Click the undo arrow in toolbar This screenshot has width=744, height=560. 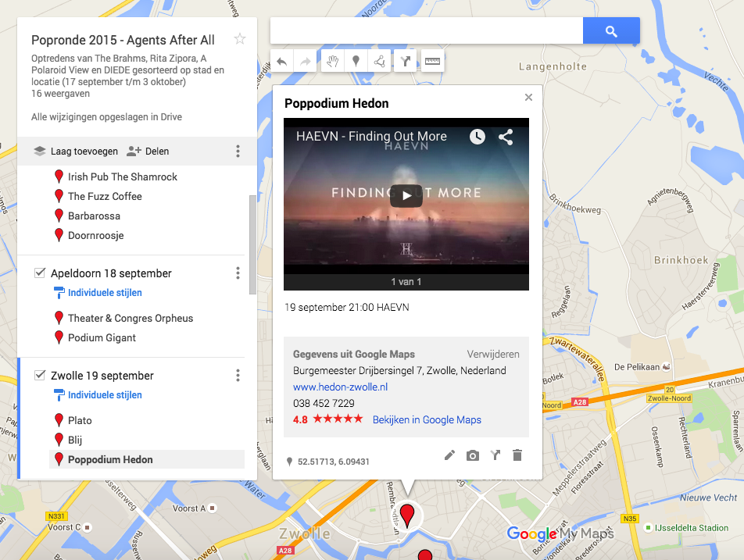point(282,61)
